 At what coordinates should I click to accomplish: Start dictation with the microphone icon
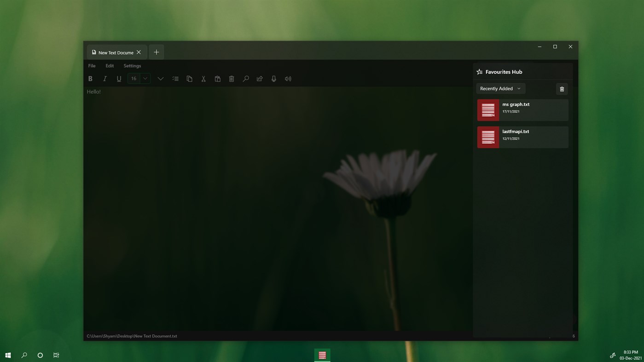pos(273,78)
